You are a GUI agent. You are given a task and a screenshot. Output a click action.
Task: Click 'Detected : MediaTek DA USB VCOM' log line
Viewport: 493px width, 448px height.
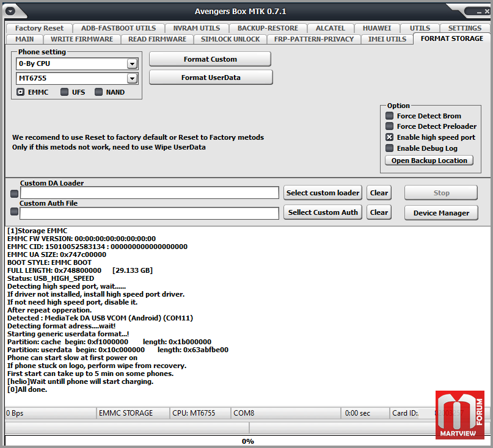click(x=100, y=318)
